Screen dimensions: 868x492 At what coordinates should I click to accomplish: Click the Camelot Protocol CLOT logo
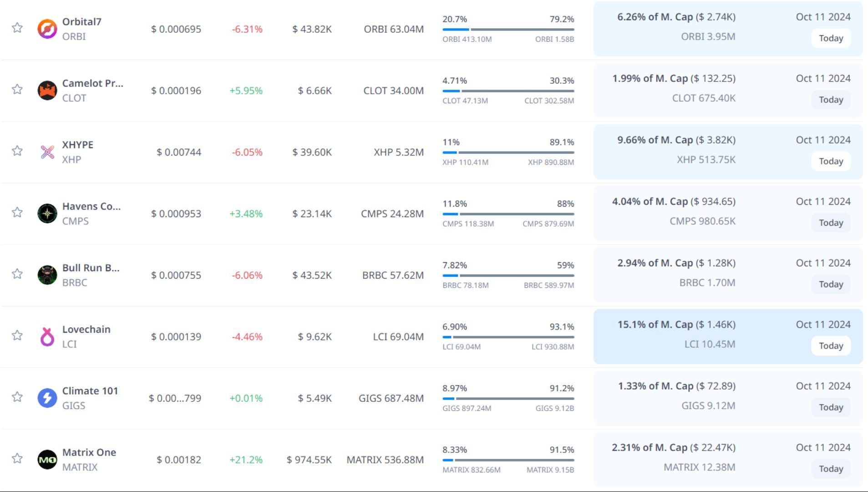tap(47, 91)
